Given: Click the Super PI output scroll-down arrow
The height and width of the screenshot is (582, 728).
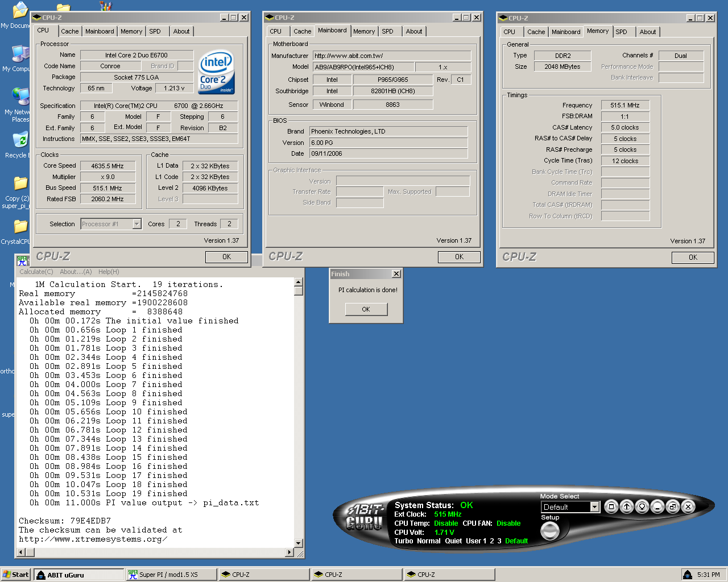Looking at the screenshot, I should point(298,543).
